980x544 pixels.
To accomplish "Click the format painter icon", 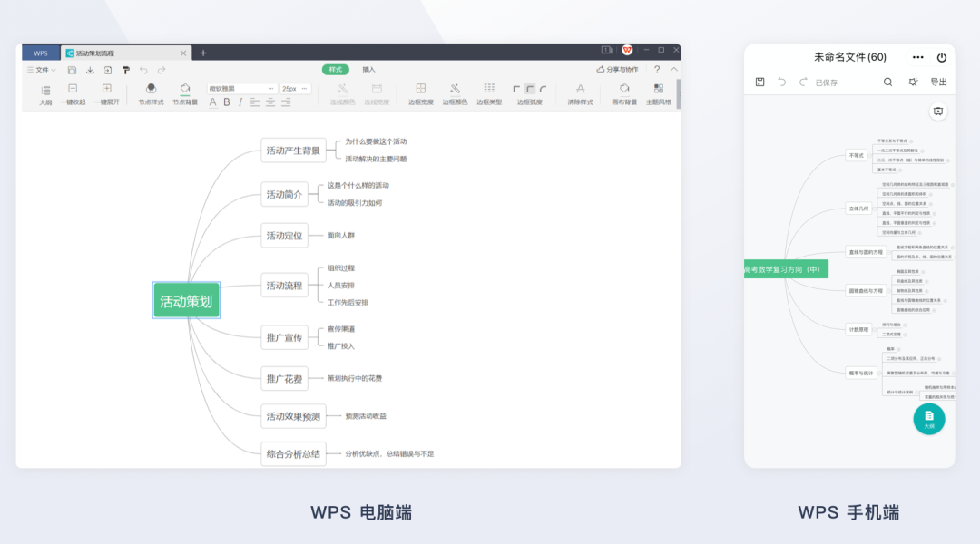I will [126, 70].
